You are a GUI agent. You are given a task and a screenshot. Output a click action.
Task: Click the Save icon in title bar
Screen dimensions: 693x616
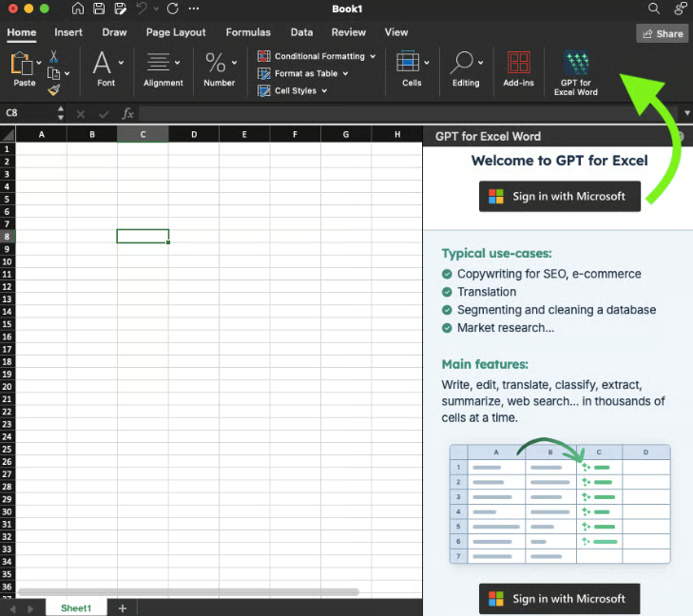pyautogui.click(x=100, y=9)
